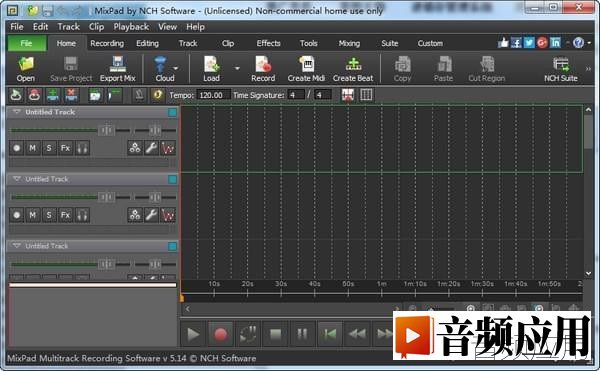The width and height of the screenshot is (600, 371).
Task: Click the automation curve icon on first track
Action: 168,148
